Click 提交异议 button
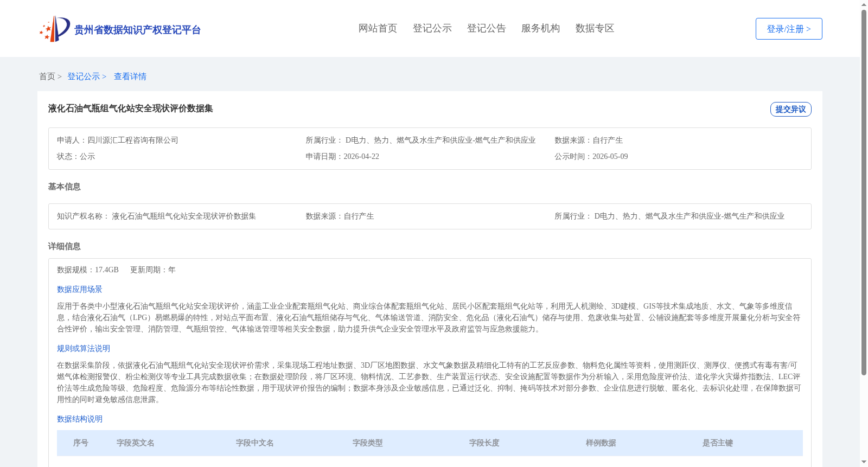 790,109
